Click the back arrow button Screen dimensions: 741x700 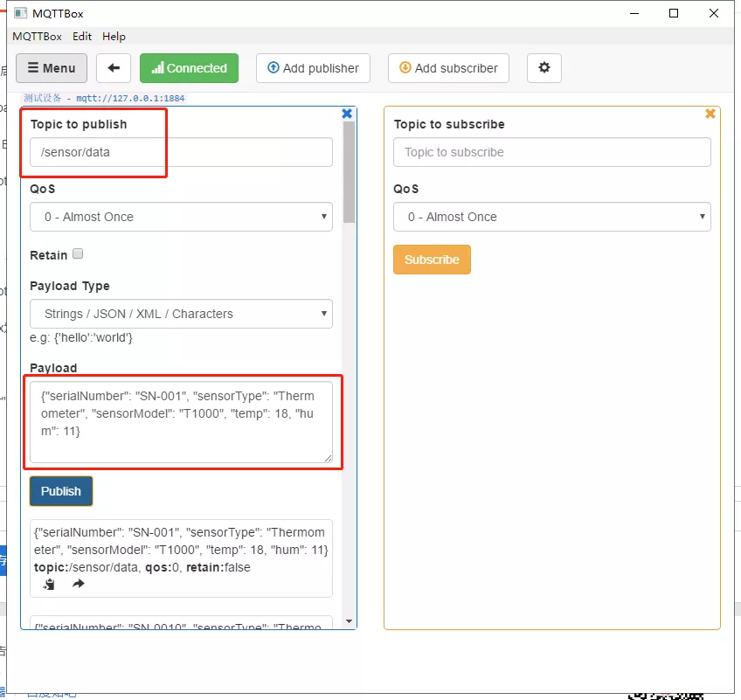(114, 68)
